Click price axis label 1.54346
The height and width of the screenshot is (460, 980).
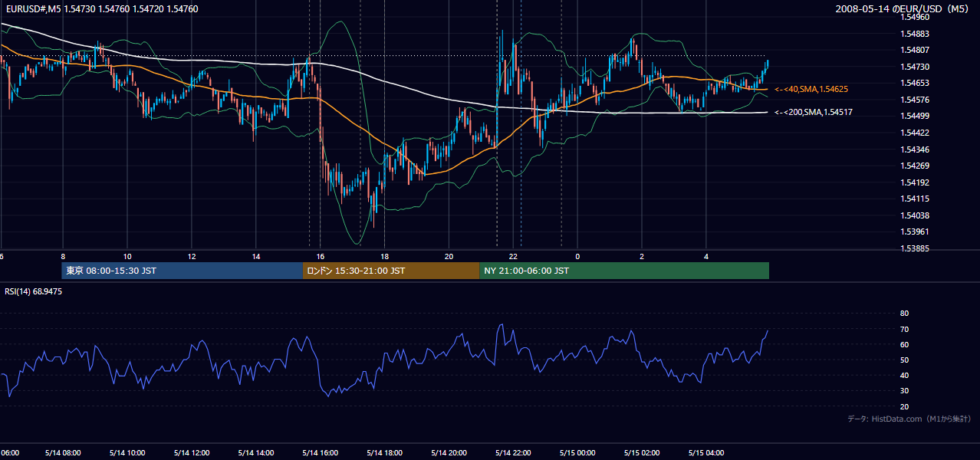point(915,149)
